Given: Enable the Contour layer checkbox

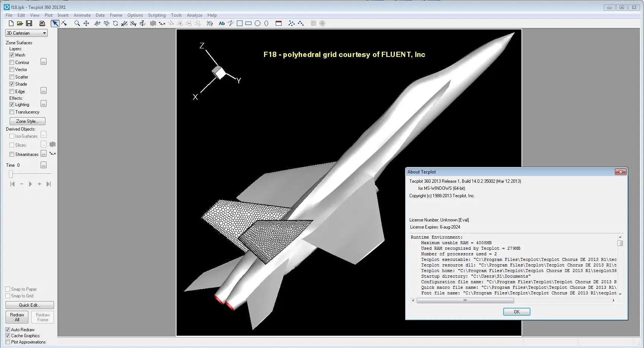Looking at the screenshot, I should 12,62.
